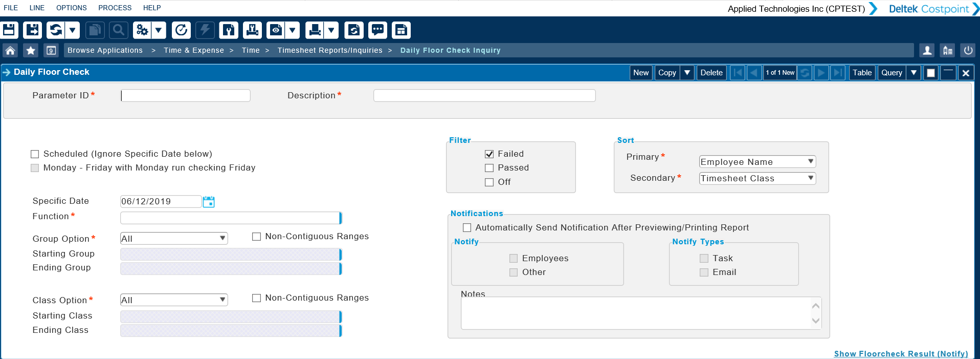Open the calendar picker beside Specific Date
The height and width of the screenshot is (359, 980).
click(209, 202)
